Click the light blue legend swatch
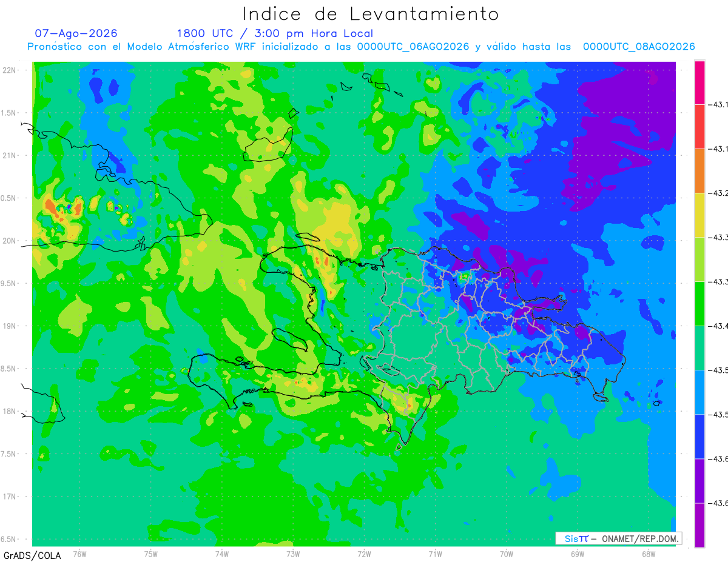The width and height of the screenshot is (728, 562). click(699, 392)
